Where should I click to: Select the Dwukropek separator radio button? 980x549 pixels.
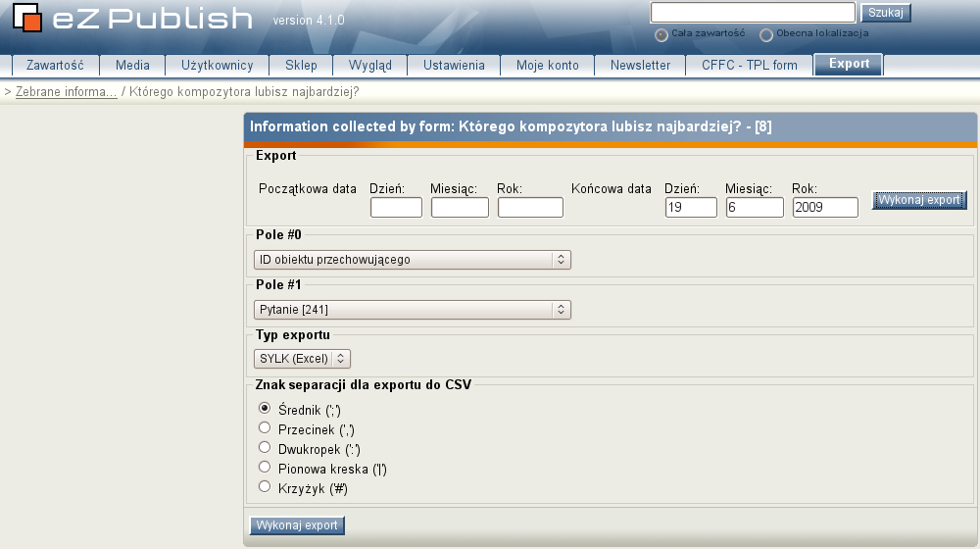pyautogui.click(x=264, y=447)
